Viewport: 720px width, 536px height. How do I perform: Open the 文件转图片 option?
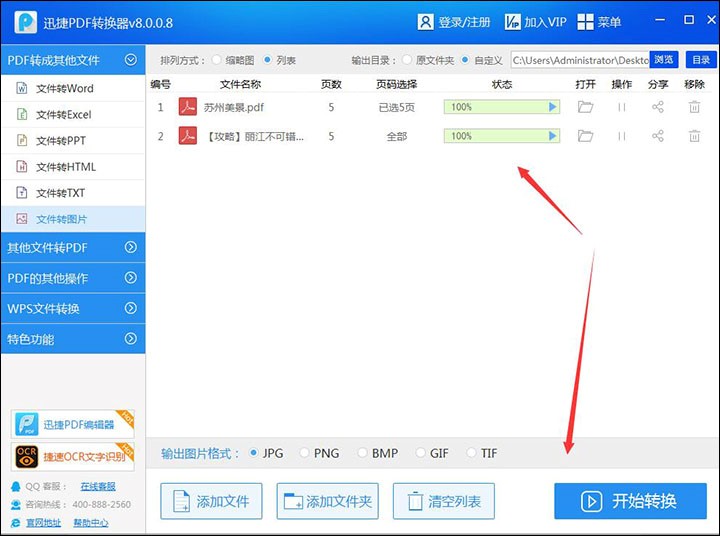click(x=73, y=219)
